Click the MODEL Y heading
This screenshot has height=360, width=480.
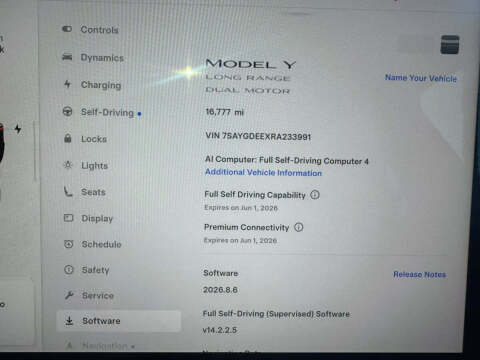point(251,64)
